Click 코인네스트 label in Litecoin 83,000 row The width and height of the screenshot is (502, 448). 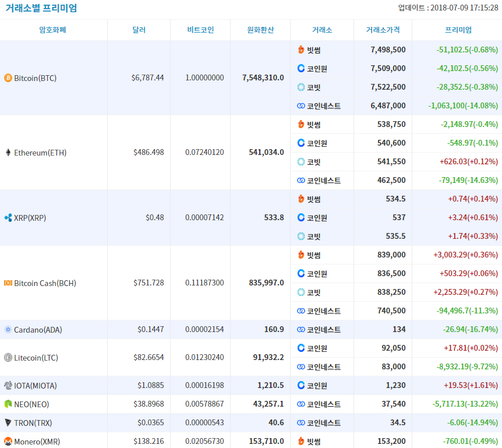pyautogui.click(x=324, y=367)
